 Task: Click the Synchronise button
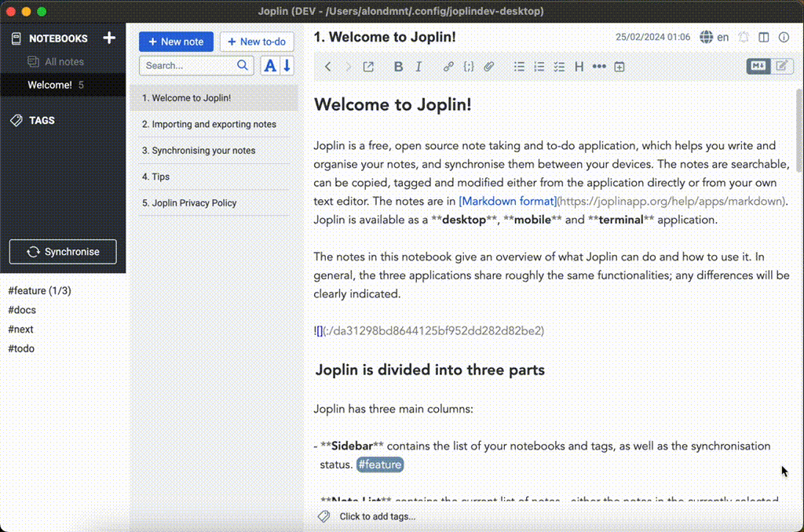click(x=63, y=252)
